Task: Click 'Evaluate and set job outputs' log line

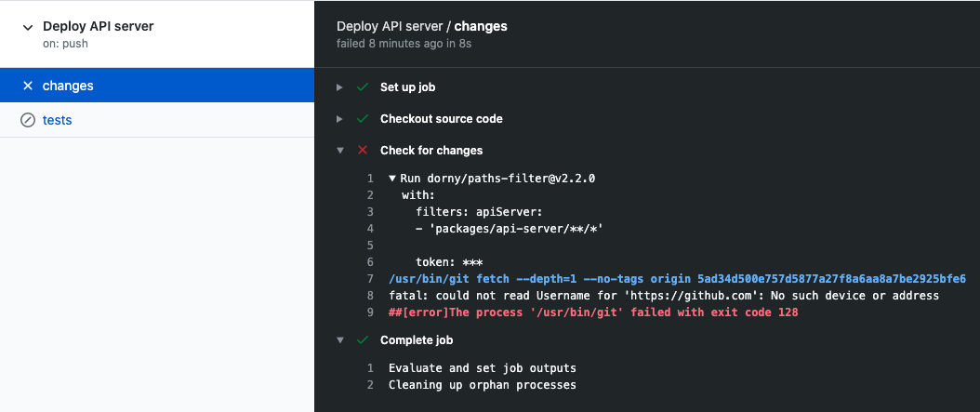Action: (483, 367)
